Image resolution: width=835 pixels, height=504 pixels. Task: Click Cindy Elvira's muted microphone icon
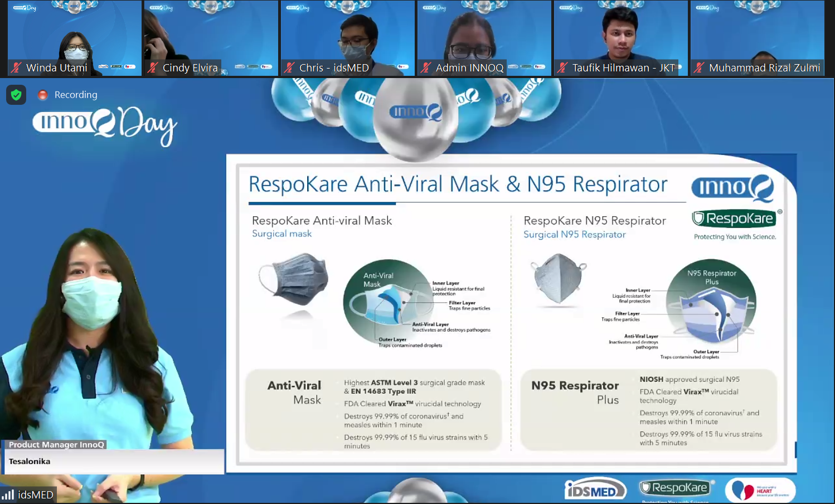click(x=153, y=68)
